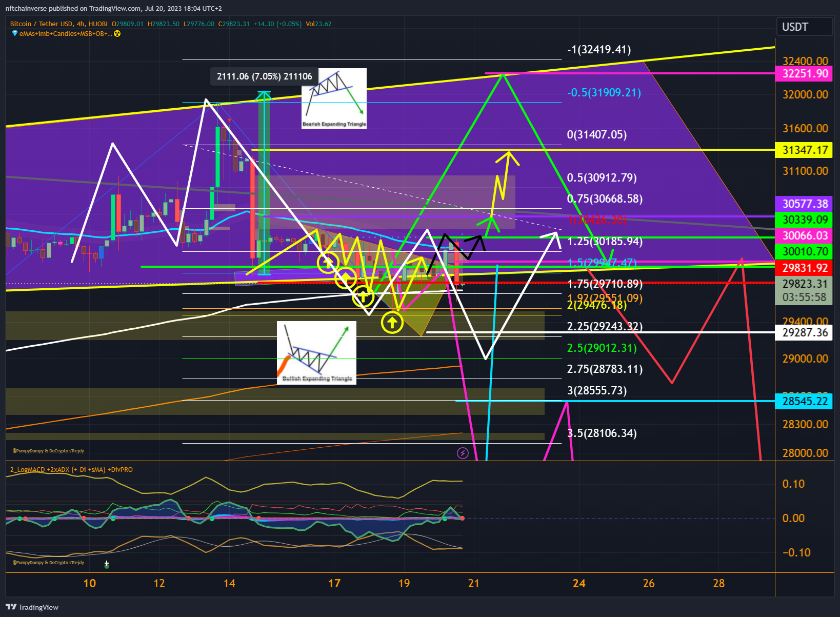
Task: Click the 1.75(29710.89) Fibonacci label
Action: [x=605, y=284]
